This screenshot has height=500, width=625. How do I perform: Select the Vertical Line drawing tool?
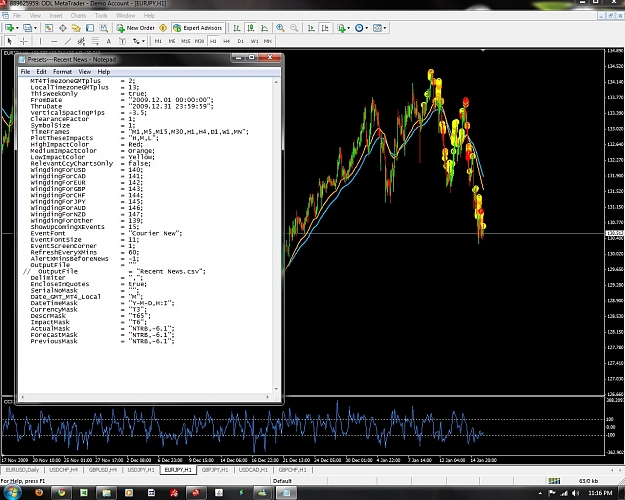pos(40,41)
